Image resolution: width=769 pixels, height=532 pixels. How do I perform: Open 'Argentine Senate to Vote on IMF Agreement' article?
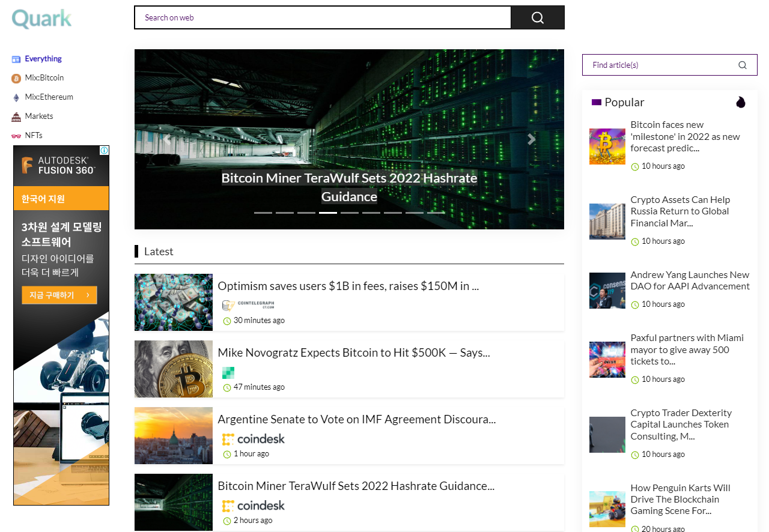pos(357,420)
